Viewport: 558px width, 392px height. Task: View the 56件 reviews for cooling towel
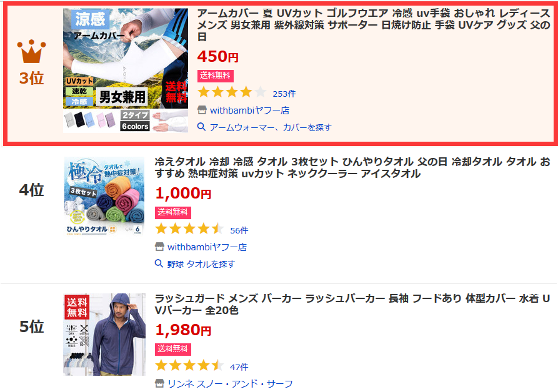pos(239,230)
